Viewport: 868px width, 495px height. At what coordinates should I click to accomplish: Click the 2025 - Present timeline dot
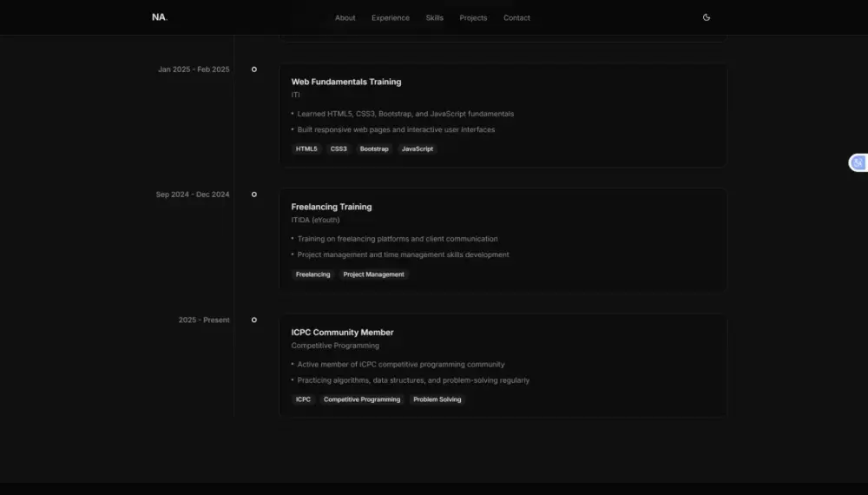click(254, 320)
